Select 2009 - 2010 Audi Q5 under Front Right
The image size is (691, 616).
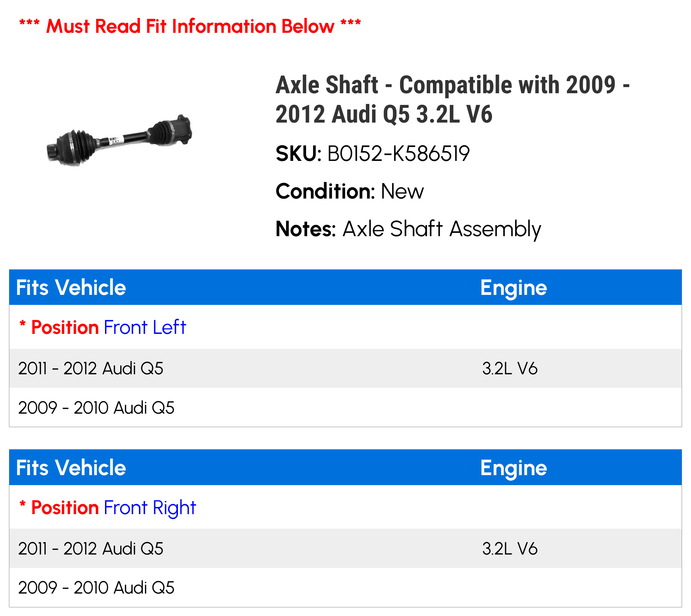pyautogui.click(x=96, y=588)
